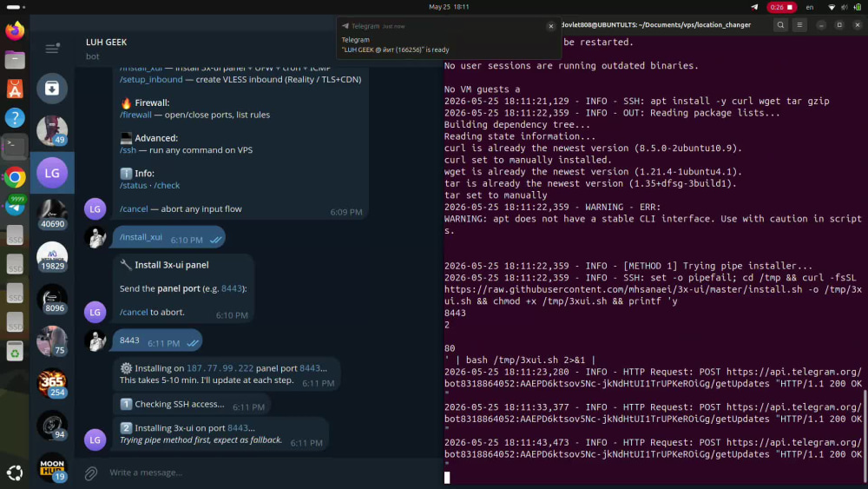The image size is (868, 489).
Task: Click the Activities workspace indicator
Action: (16, 7)
